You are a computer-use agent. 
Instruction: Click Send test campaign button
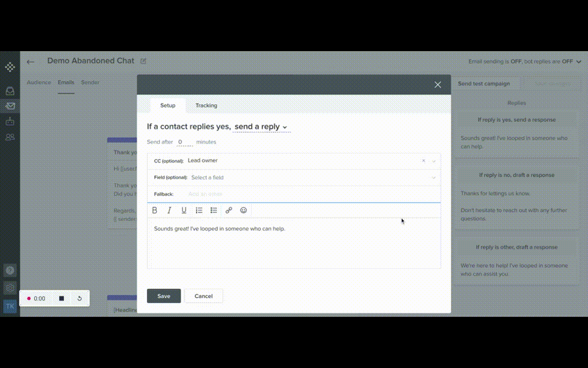484,84
